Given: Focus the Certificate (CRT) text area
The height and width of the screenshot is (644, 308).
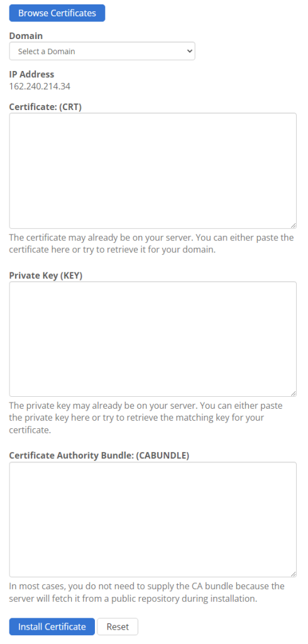Looking at the screenshot, I should 153,171.
